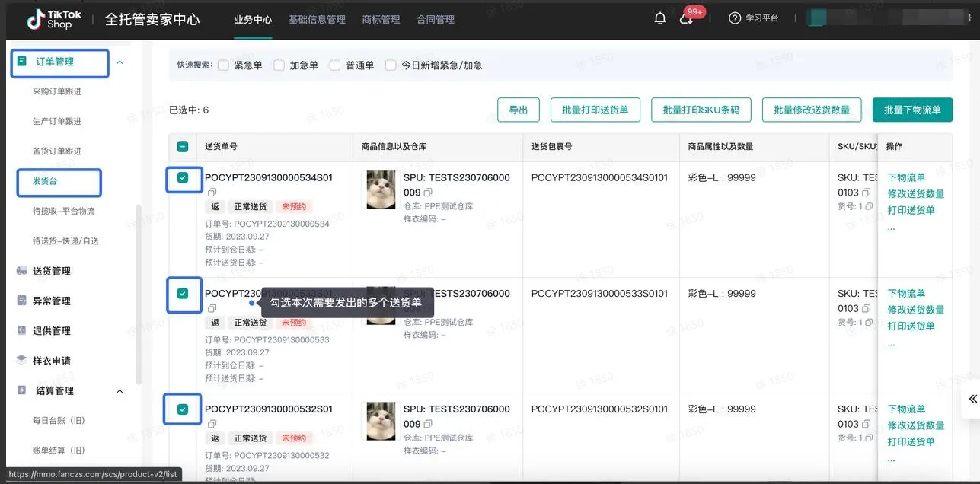Copy the SPU code in the 534S01 row
The image size is (980, 484).
click(x=428, y=193)
